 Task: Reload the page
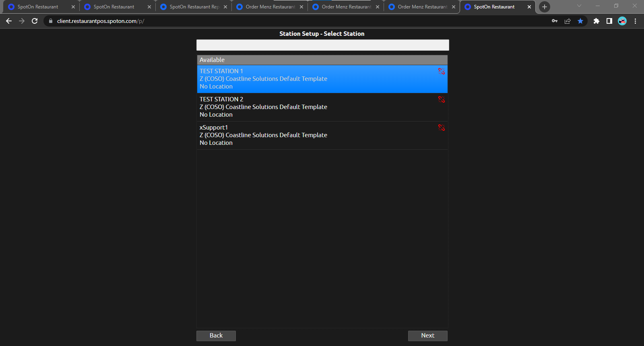coord(35,21)
